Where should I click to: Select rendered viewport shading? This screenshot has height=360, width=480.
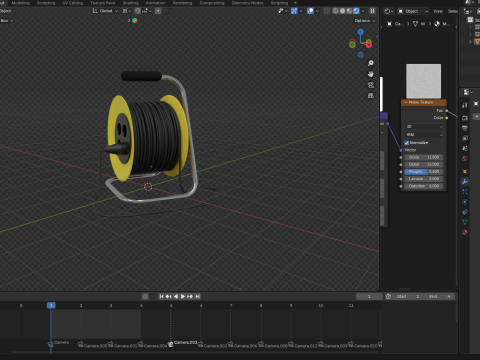click(356, 11)
